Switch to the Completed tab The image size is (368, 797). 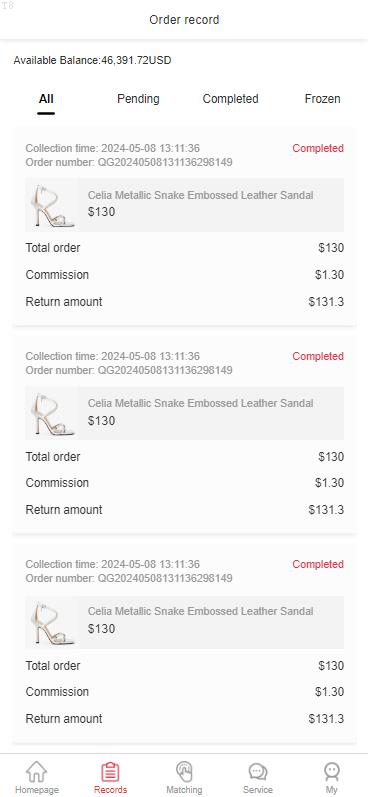coord(230,99)
